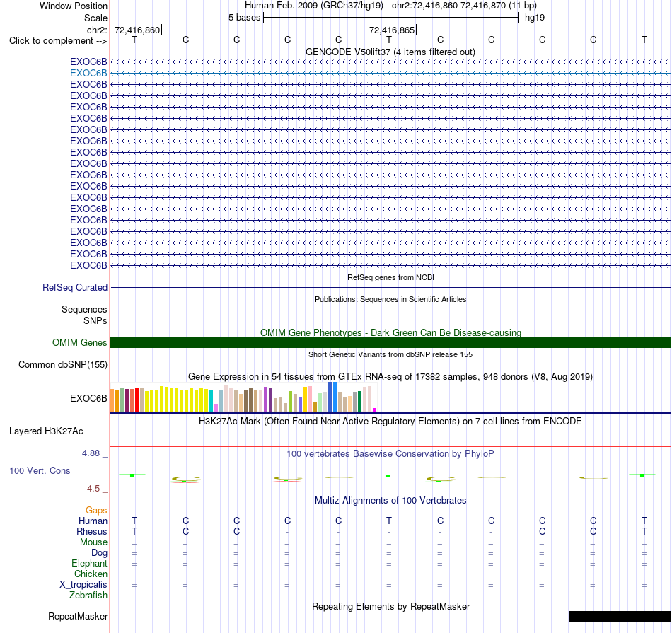The image size is (672, 633).
Task: Open the 'H3K27Ac Mark' ENCODE track title
Action: click(x=390, y=421)
